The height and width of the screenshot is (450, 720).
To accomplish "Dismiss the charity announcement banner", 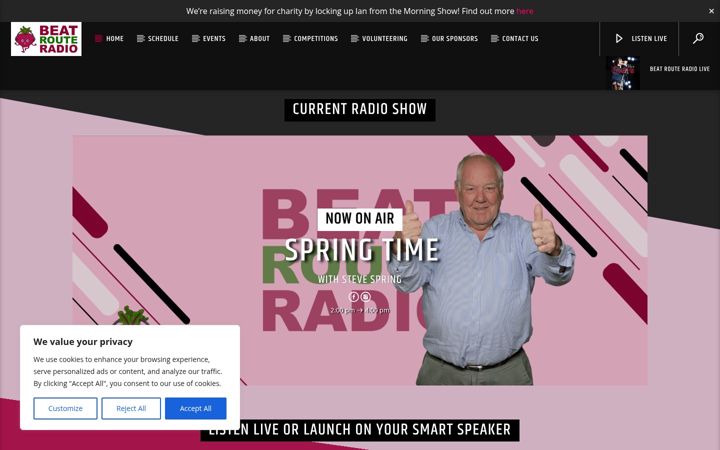I will 711,11.
